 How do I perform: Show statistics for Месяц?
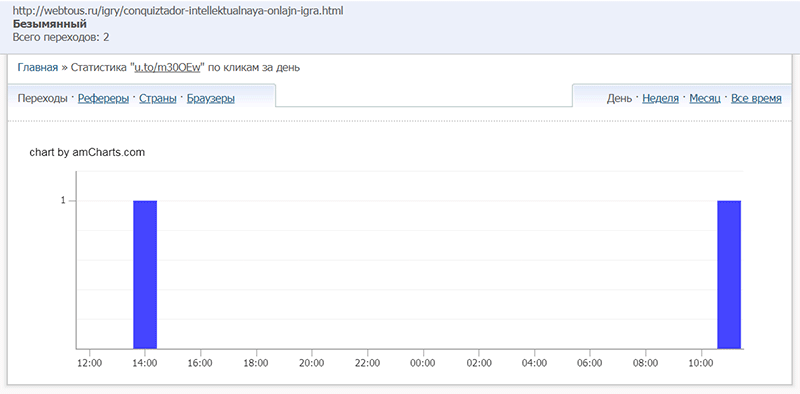click(705, 98)
